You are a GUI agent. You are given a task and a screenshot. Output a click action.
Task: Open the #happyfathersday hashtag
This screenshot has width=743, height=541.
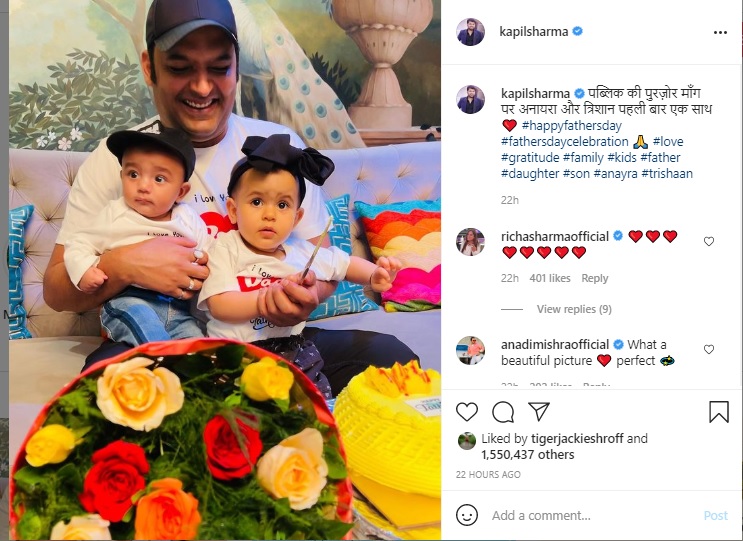coord(571,126)
